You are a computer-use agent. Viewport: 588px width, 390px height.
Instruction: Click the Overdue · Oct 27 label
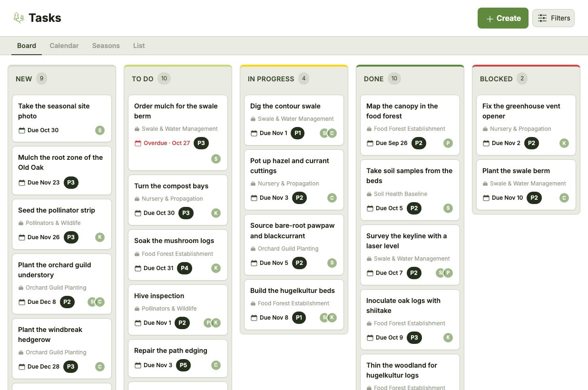(x=167, y=143)
